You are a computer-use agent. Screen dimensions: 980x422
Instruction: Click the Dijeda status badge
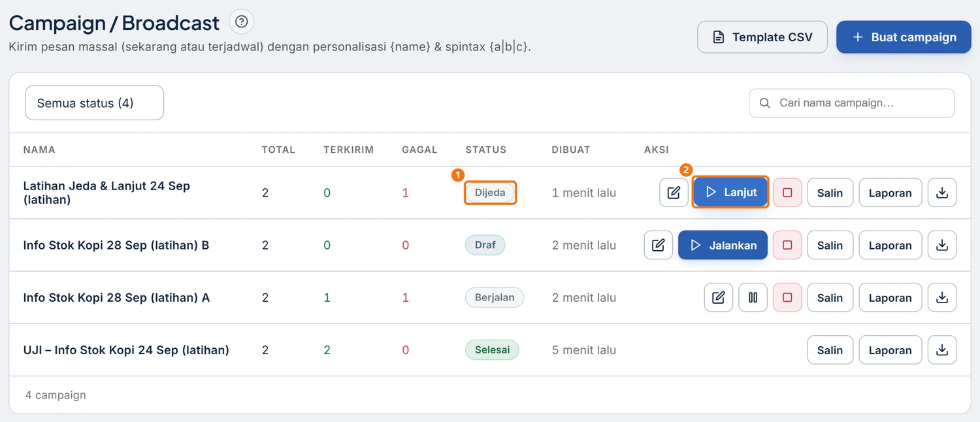490,193
